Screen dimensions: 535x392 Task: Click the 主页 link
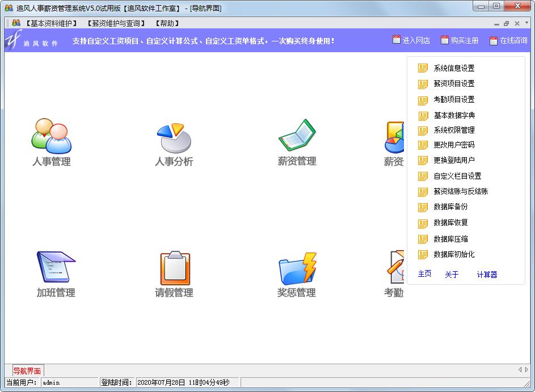tap(424, 275)
